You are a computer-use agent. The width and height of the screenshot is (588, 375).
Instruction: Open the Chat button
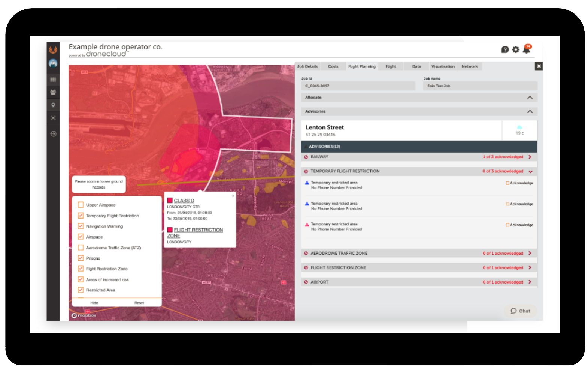click(x=520, y=311)
